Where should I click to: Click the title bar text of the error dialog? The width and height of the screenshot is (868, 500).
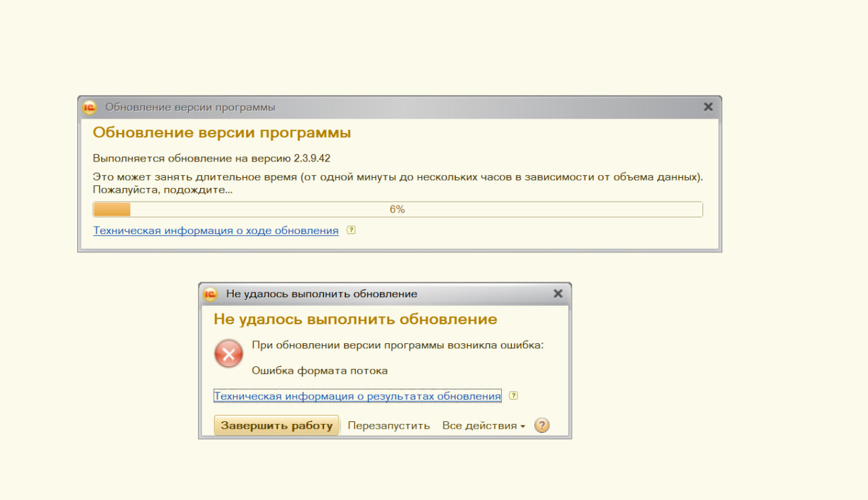click(x=321, y=294)
